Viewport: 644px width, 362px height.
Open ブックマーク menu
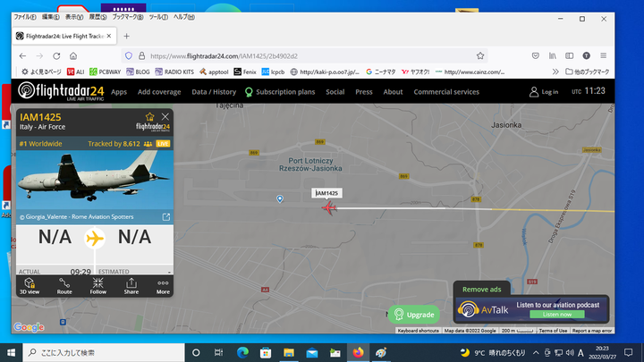click(x=128, y=17)
